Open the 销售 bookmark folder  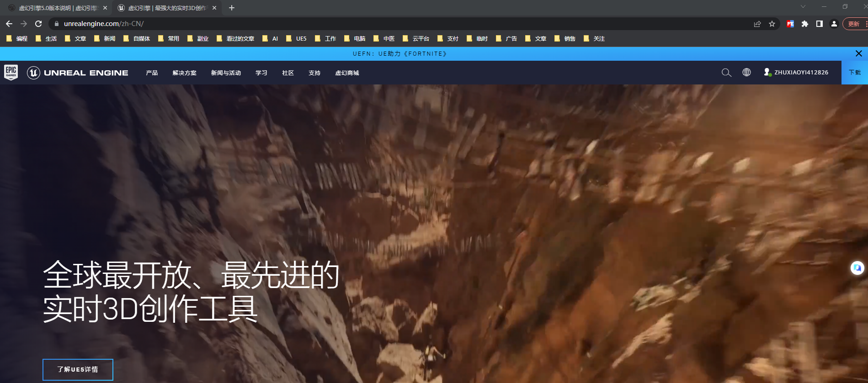565,38
